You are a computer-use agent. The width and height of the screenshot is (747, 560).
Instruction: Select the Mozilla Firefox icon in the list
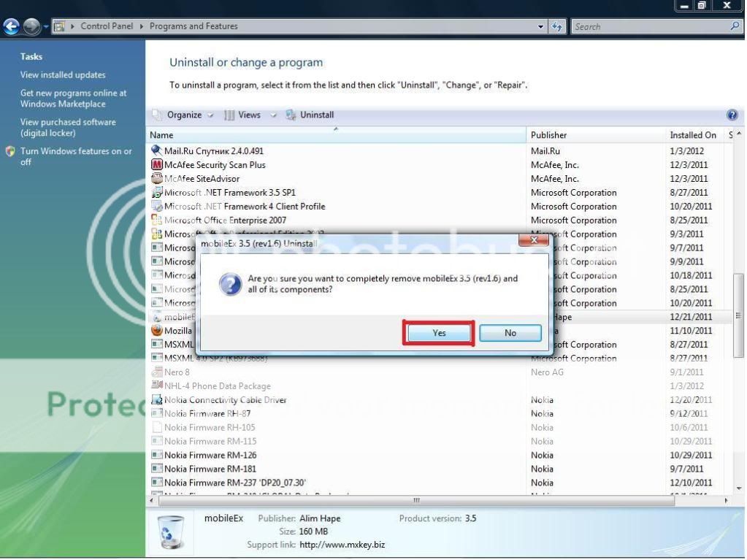click(156, 330)
